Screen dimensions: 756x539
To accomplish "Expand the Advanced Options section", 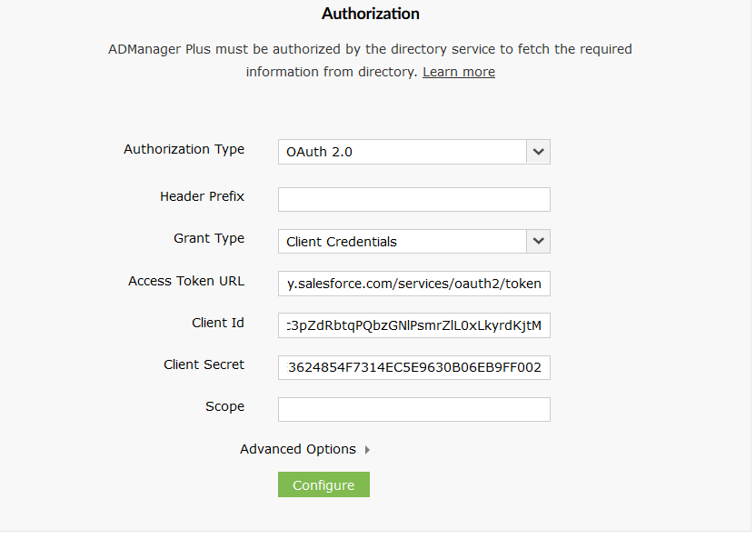I will point(304,449).
